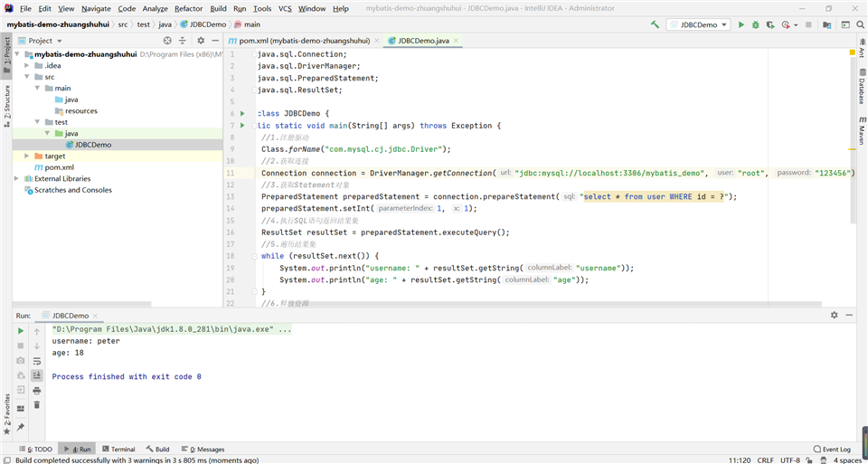
Task: Open the JDBCDemo run configuration dropdown
Action: (x=698, y=24)
